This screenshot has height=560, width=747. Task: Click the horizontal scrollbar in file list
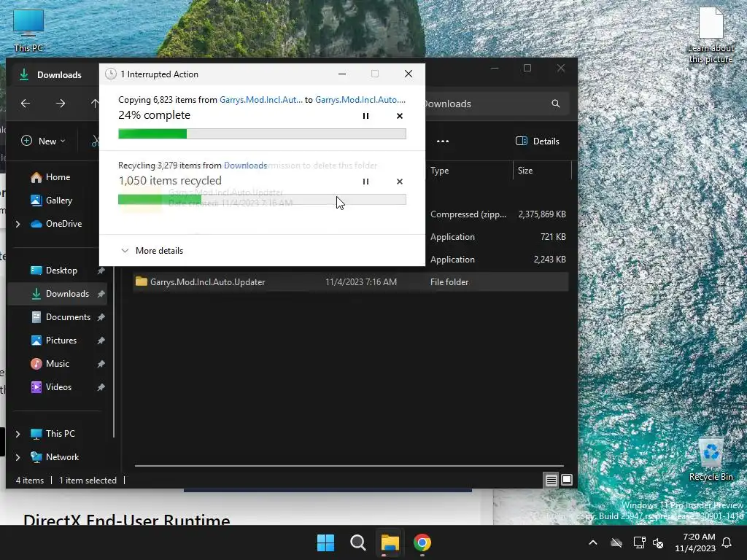(349, 466)
